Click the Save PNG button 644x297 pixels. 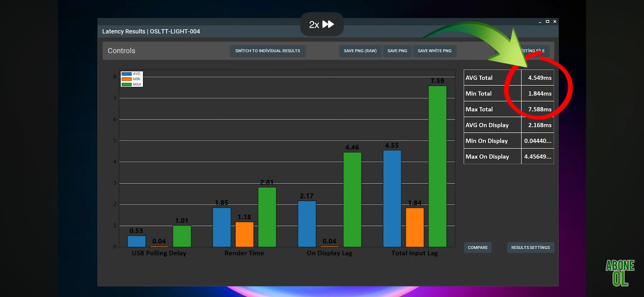pos(397,51)
